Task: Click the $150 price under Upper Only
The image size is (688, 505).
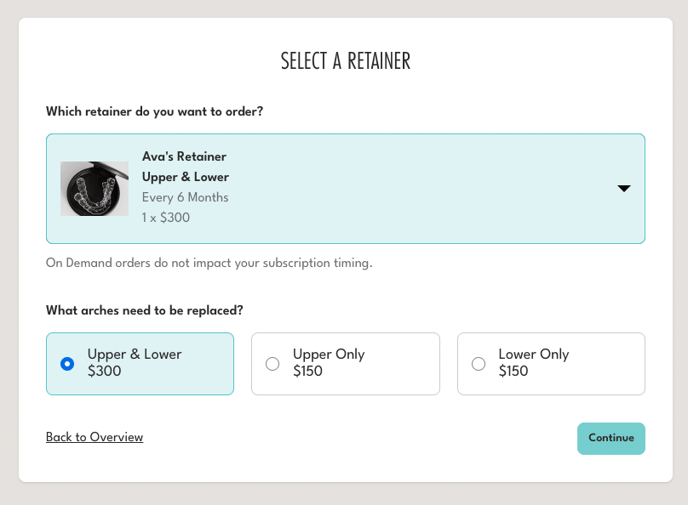Action: coord(308,372)
